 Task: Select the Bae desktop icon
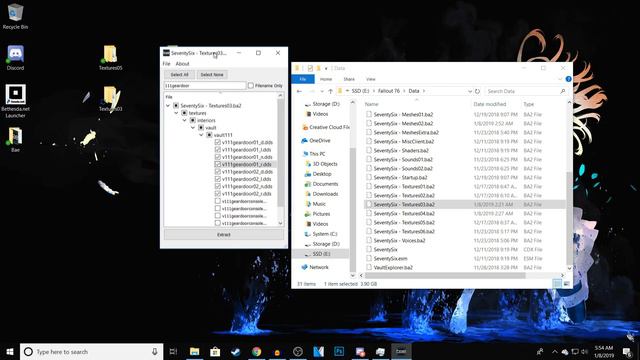click(x=15, y=139)
